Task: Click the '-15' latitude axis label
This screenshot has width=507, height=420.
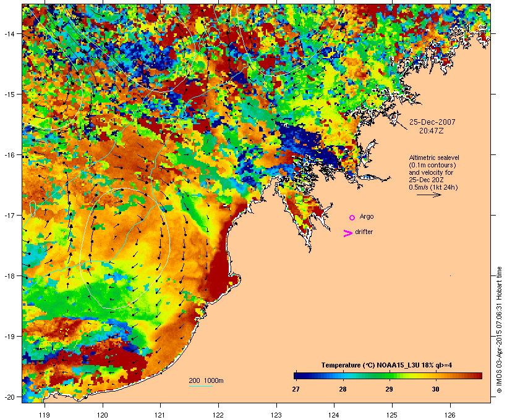Action: 9,94
